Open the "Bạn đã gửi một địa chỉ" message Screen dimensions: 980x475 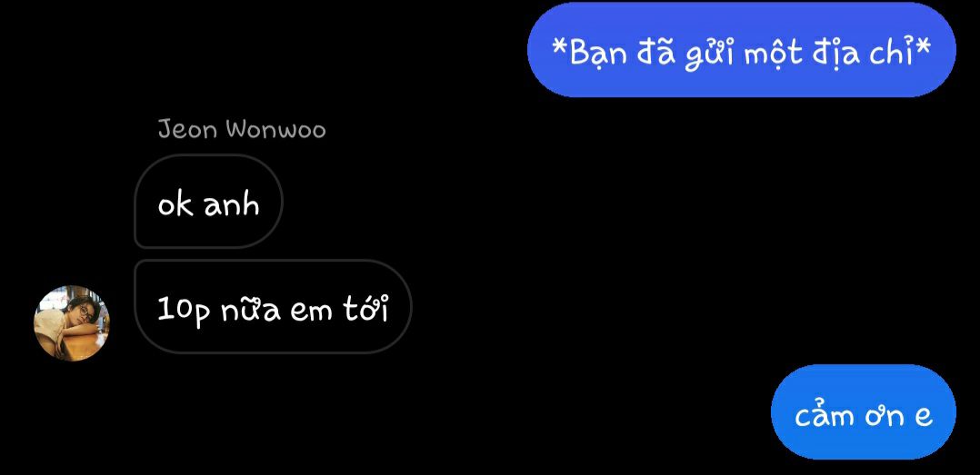pos(741,49)
